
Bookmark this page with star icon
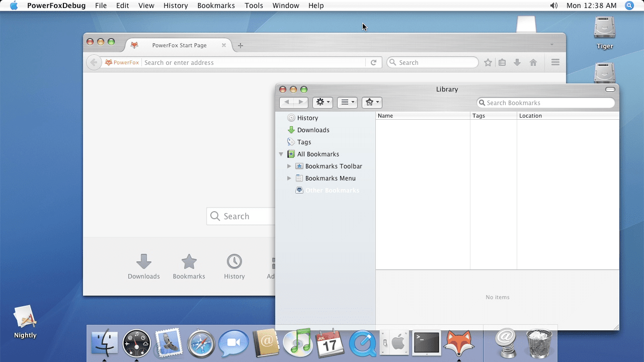coord(488,62)
